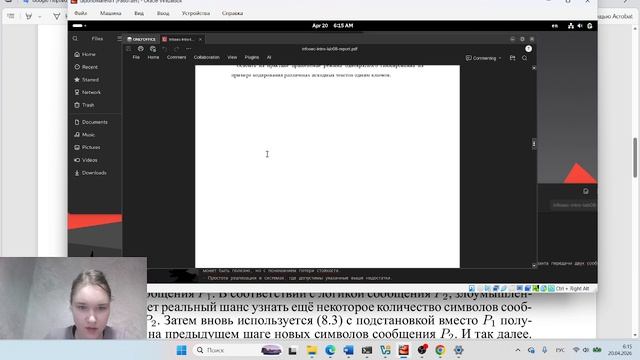
Task: Open VirtualBox Справка menu
Action: 232,13
